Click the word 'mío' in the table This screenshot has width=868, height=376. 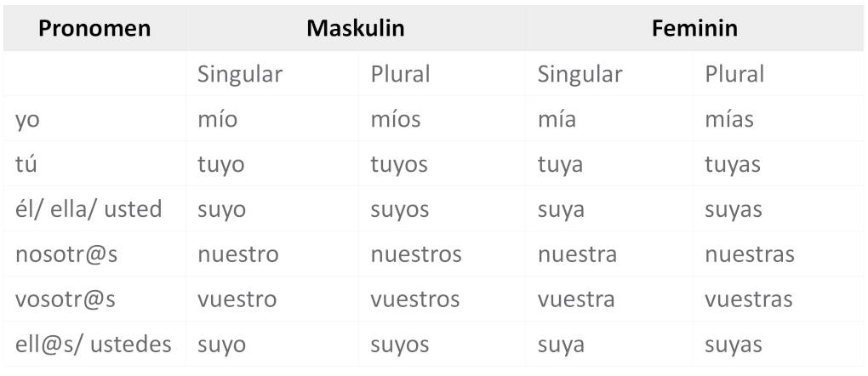coord(217,119)
